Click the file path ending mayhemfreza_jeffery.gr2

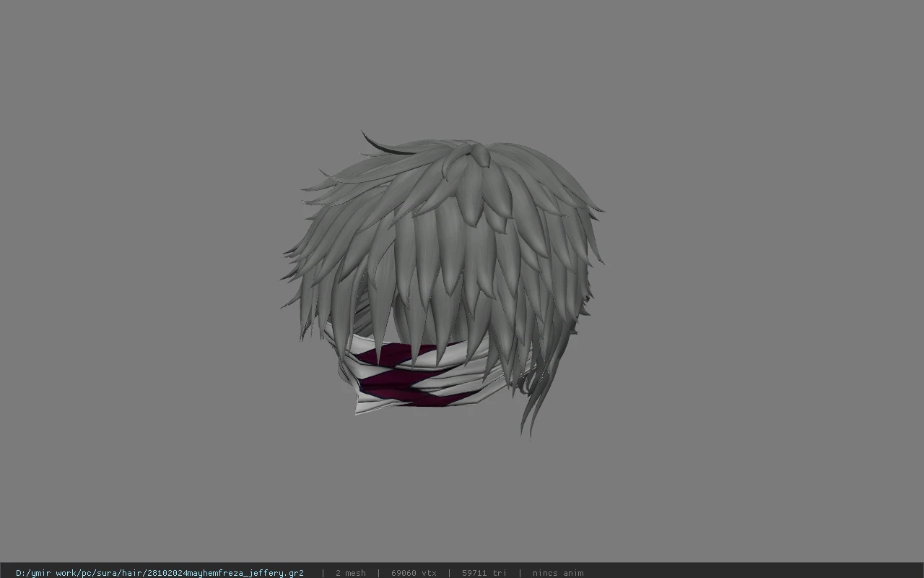click(x=160, y=573)
